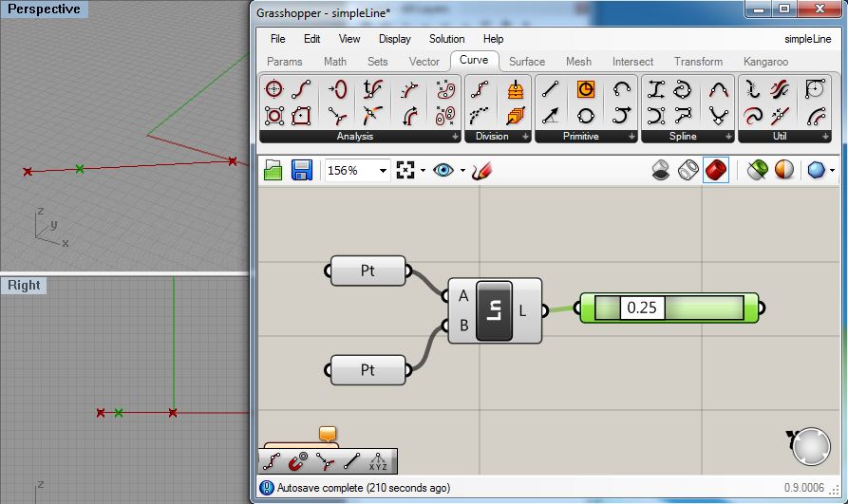Image resolution: width=848 pixels, height=504 pixels.
Task: Click the canvas compass navigation widget
Action: click(x=811, y=447)
